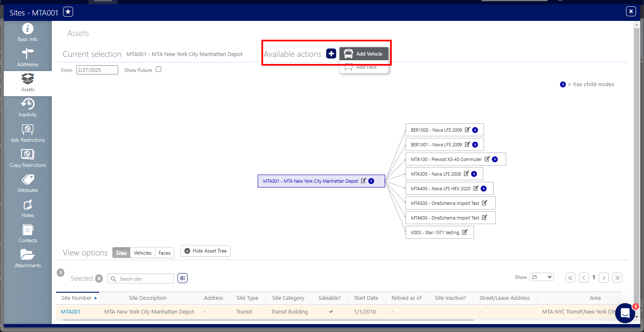Image resolution: width=644 pixels, height=332 pixels.
Task: Click the favorite star icon in title
Action: (x=68, y=12)
